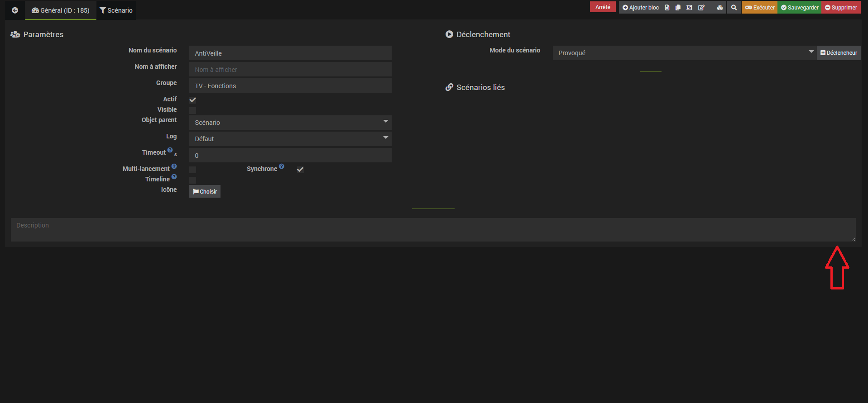Click the cubes template icon in toolbar
This screenshot has height=403, width=868.
[x=719, y=8]
